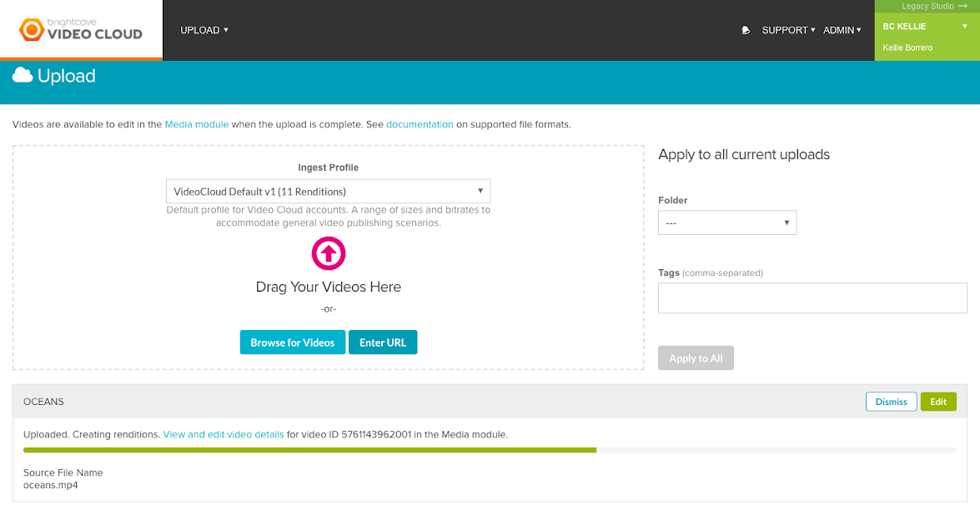Dismiss the OCEANS upload
Image resolution: width=980 pixels, height=515 pixels.
(892, 402)
